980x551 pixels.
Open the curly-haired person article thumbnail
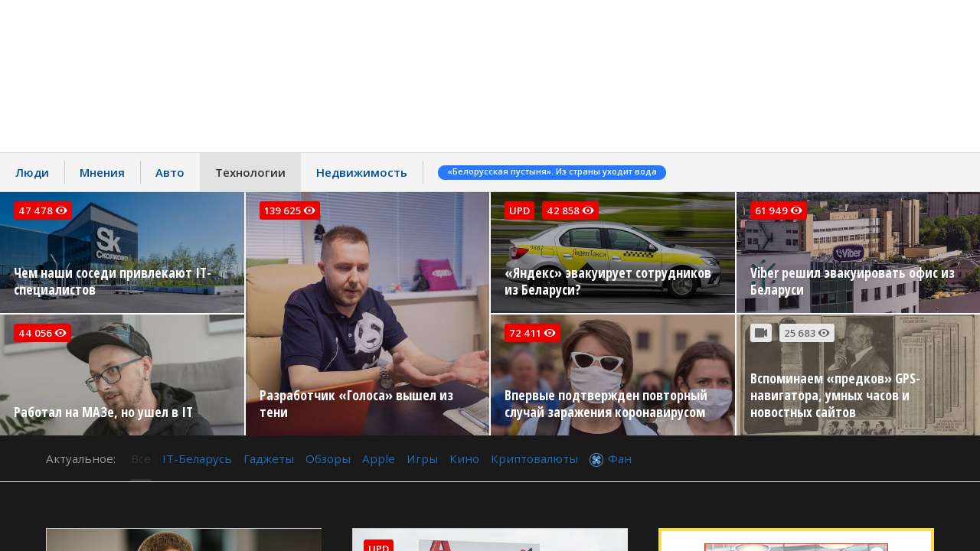coord(184,540)
